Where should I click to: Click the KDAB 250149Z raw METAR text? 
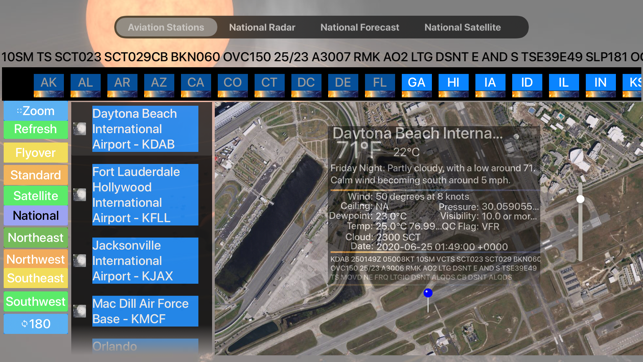(x=436, y=268)
